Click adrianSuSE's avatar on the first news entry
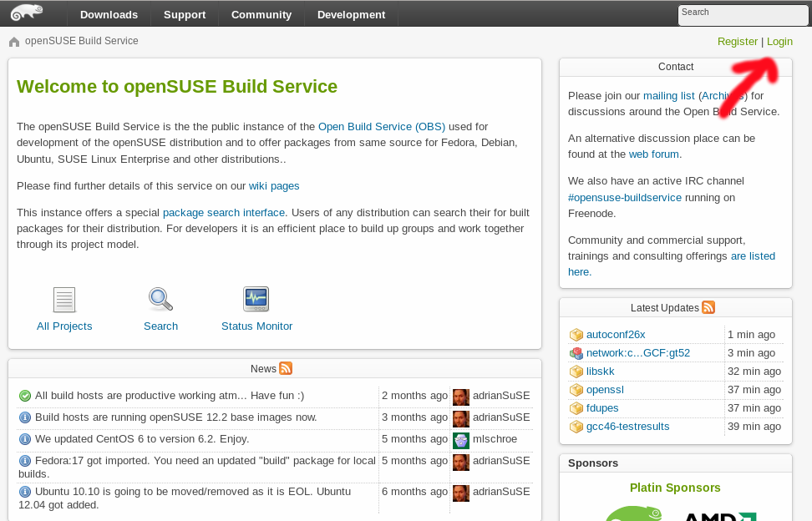This screenshot has width=812, height=521. click(460, 396)
